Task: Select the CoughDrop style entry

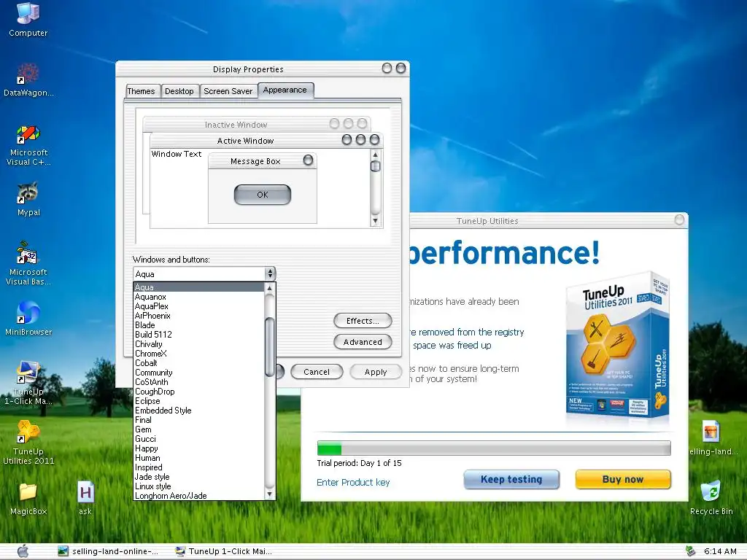Action: [x=198, y=392]
